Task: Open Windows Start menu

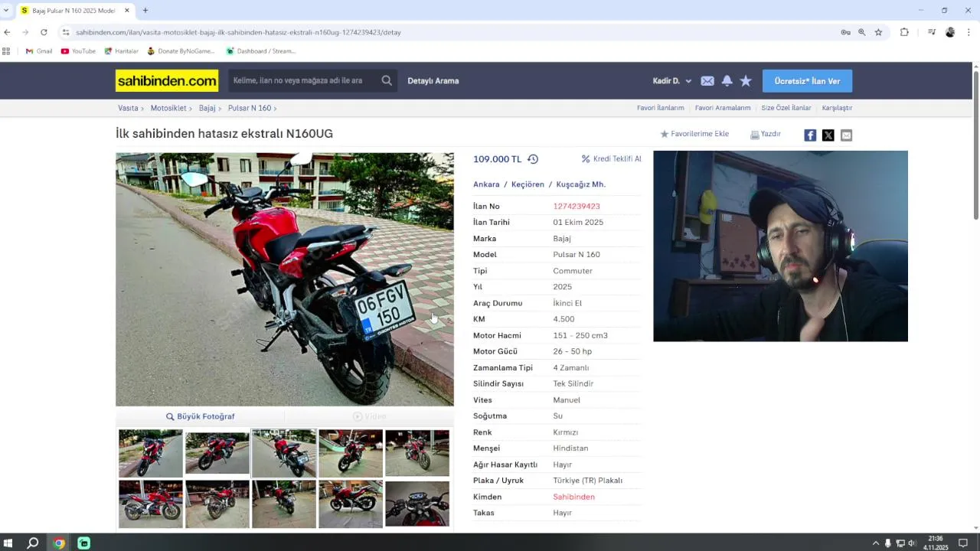Action: (x=8, y=543)
